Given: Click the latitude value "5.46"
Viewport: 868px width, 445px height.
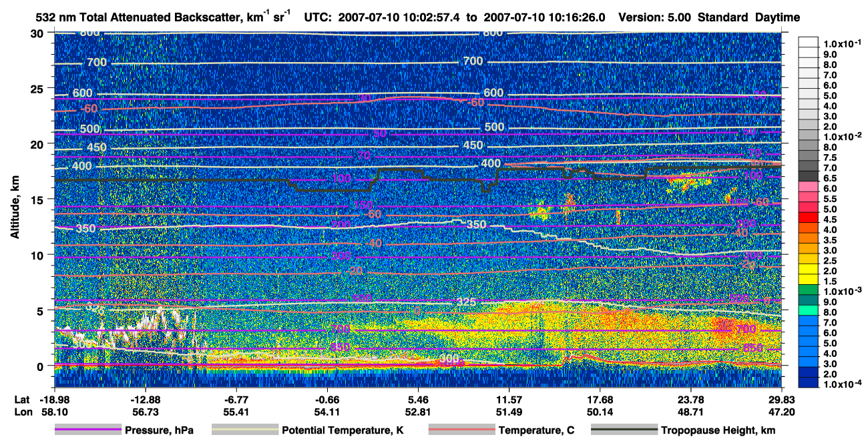Looking at the screenshot, I should (418, 400).
